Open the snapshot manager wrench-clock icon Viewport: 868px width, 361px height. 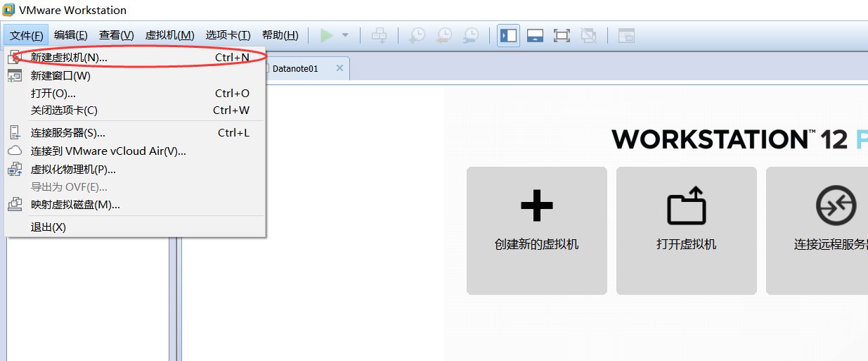coord(471,35)
